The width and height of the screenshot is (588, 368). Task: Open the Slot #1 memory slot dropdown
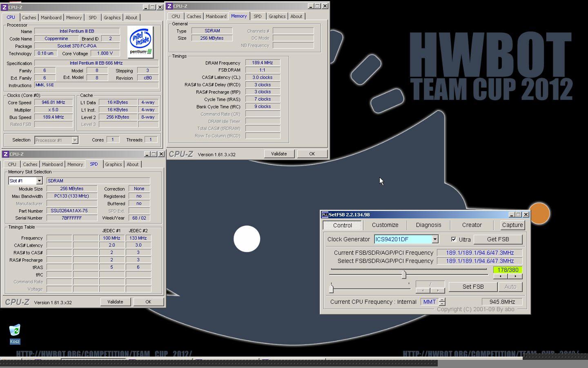tap(39, 181)
